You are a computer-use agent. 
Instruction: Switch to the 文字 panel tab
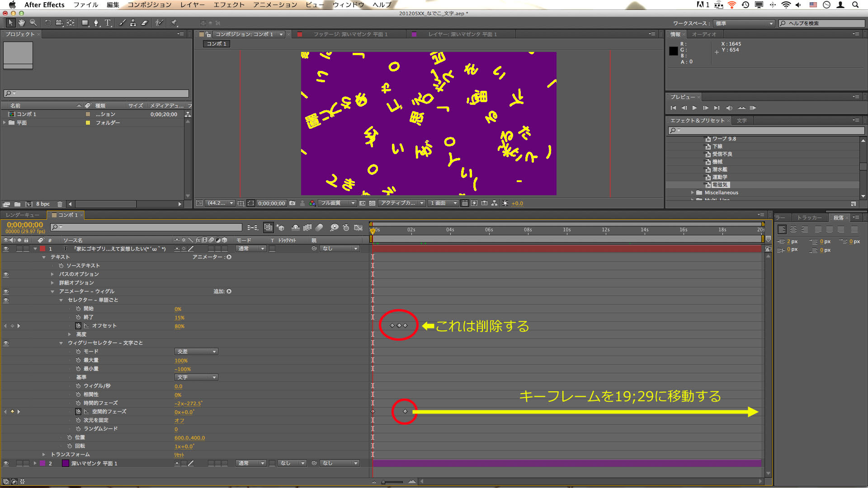pos(741,121)
